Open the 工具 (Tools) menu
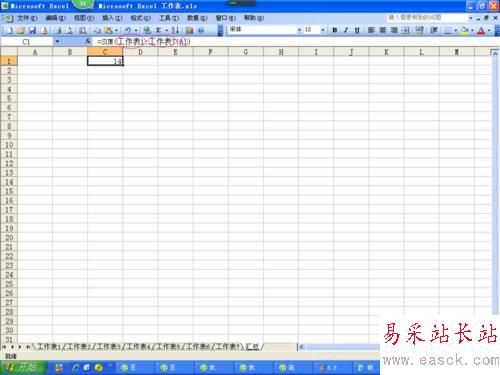Image resolution: width=500 pixels, height=375 pixels. [x=169, y=18]
